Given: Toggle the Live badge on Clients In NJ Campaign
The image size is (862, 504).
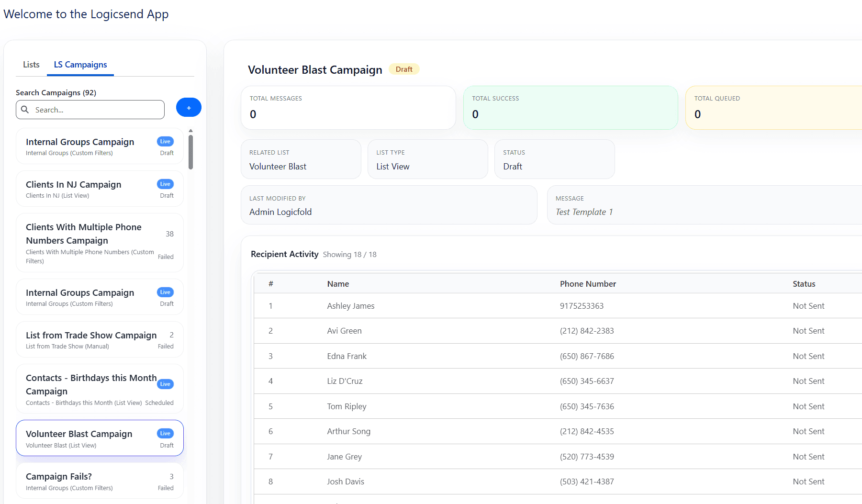Looking at the screenshot, I should tap(165, 184).
